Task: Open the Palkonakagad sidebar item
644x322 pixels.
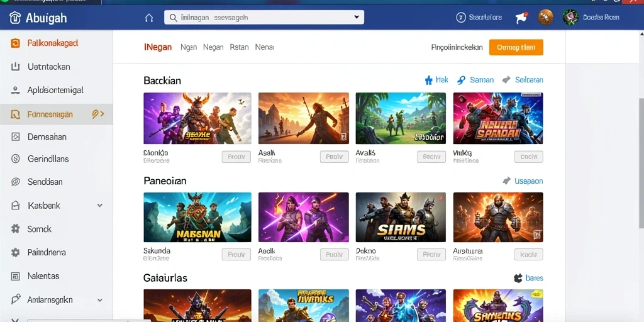Action: (x=56, y=43)
